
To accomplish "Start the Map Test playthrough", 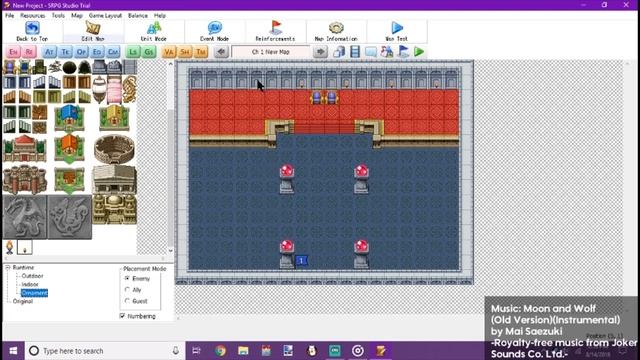I will [397, 31].
